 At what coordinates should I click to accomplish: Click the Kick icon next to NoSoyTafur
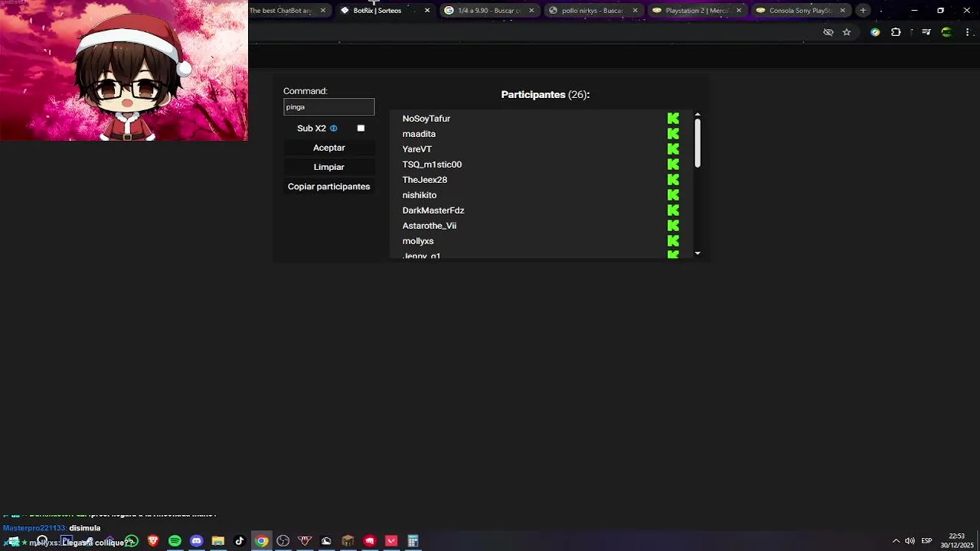[673, 119]
